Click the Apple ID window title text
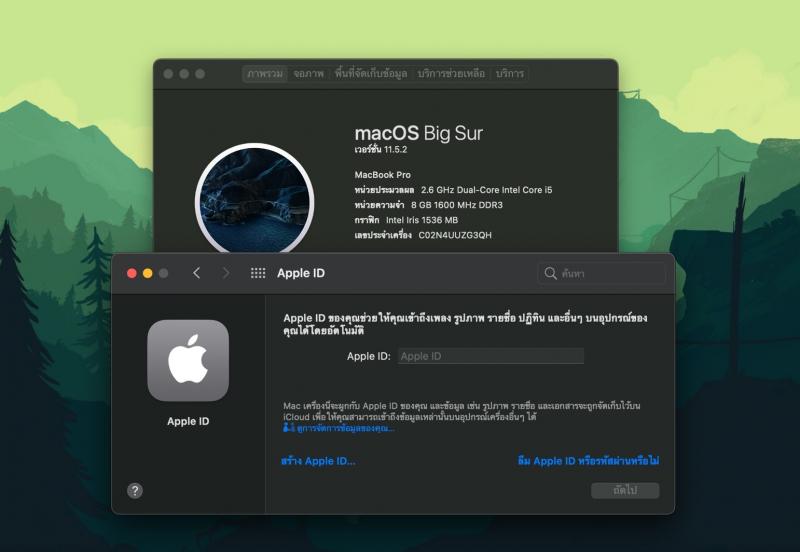 pos(301,273)
